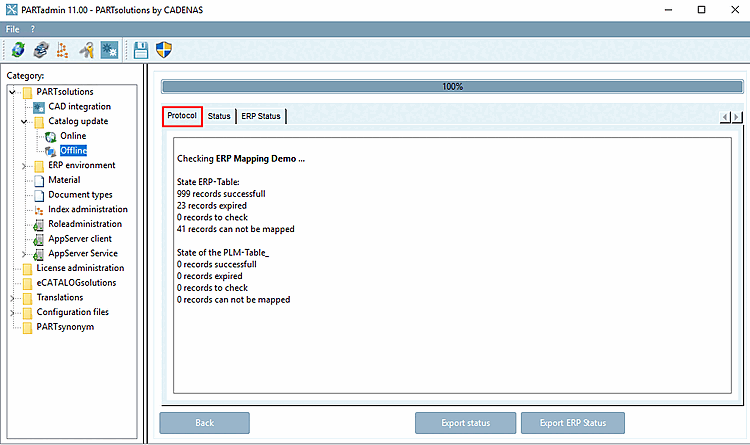Click the keys toolbar icon
This screenshot has height=445, width=750.
pos(87,50)
